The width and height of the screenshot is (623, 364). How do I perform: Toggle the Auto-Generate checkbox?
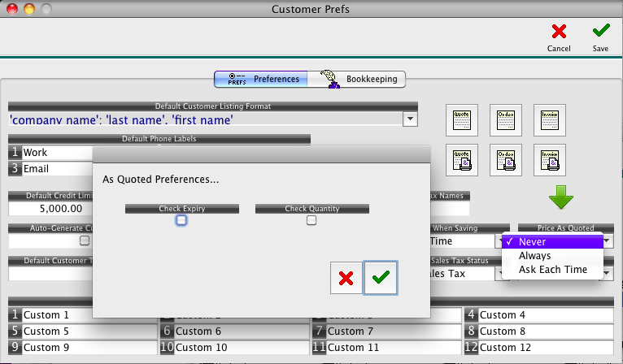[x=85, y=240]
